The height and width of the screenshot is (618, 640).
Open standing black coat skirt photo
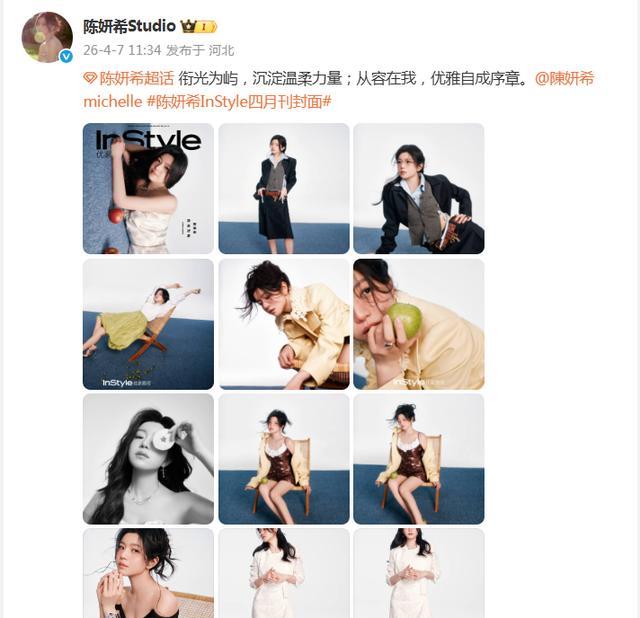284,188
